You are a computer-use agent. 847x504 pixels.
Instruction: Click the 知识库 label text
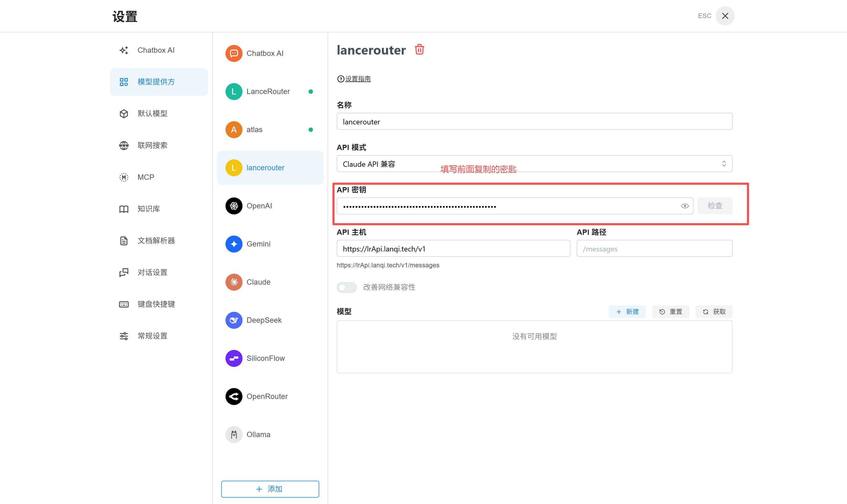point(148,209)
